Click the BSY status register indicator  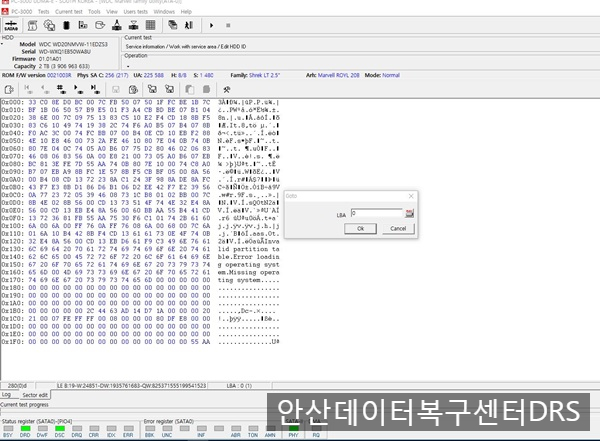tap(8, 431)
